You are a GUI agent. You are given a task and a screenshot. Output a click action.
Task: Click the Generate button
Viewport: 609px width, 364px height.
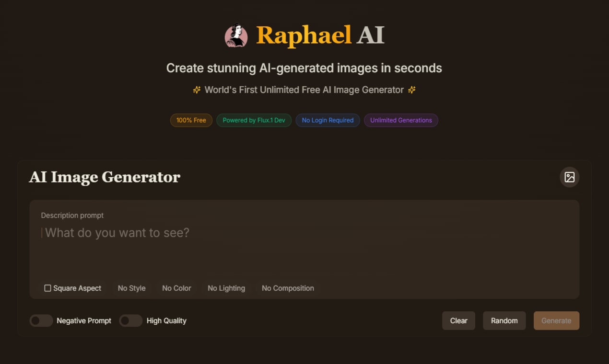[556, 321]
